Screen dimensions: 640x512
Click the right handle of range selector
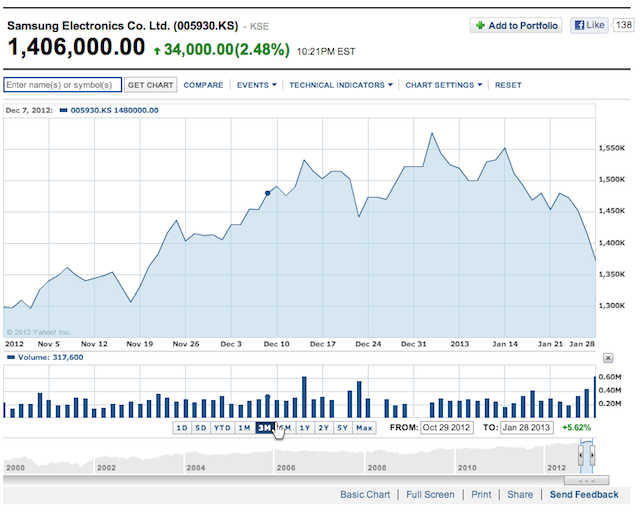point(592,455)
